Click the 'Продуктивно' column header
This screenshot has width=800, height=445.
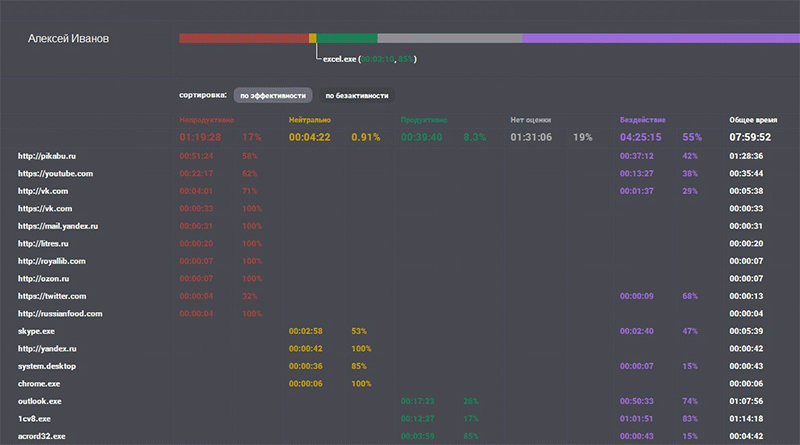coord(424,120)
